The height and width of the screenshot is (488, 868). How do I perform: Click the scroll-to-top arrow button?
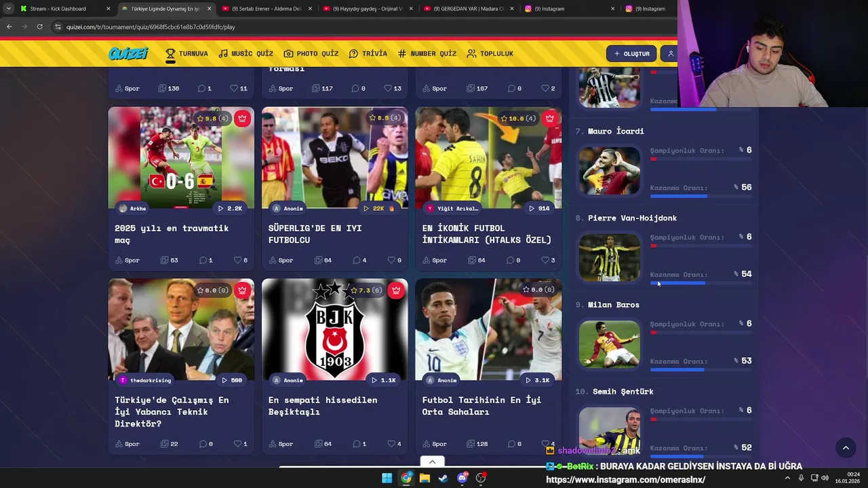pyautogui.click(x=846, y=448)
